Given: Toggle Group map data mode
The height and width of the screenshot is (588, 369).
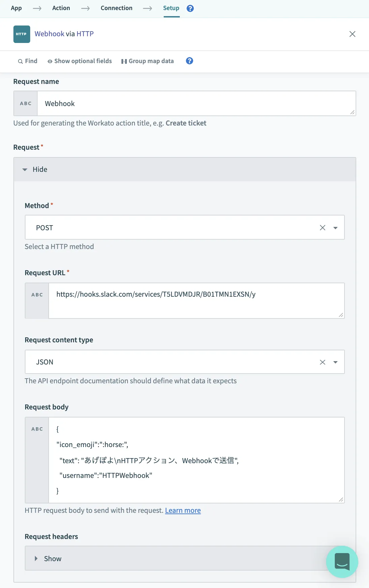Looking at the screenshot, I should (x=148, y=61).
